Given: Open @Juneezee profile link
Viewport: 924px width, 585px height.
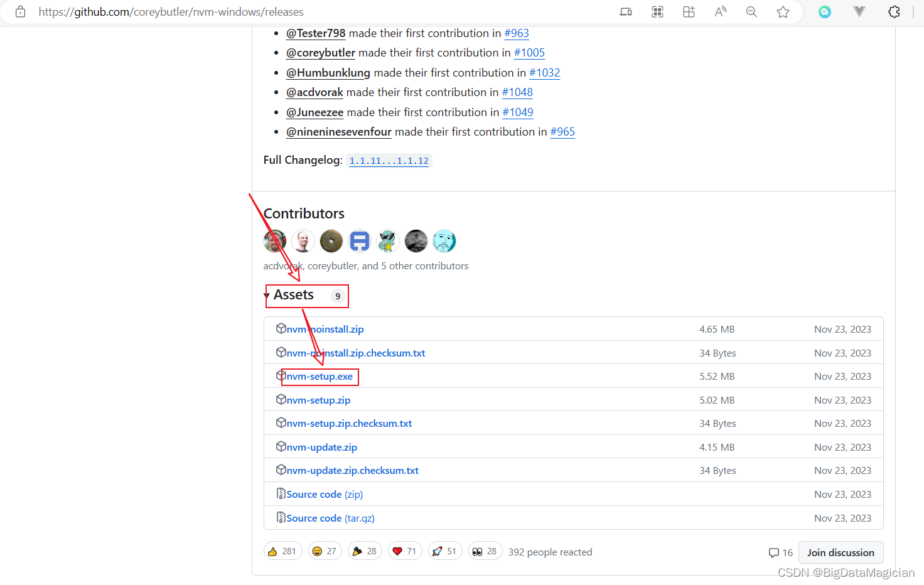Looking at the screenshot, I should click(x=315, y=112).
